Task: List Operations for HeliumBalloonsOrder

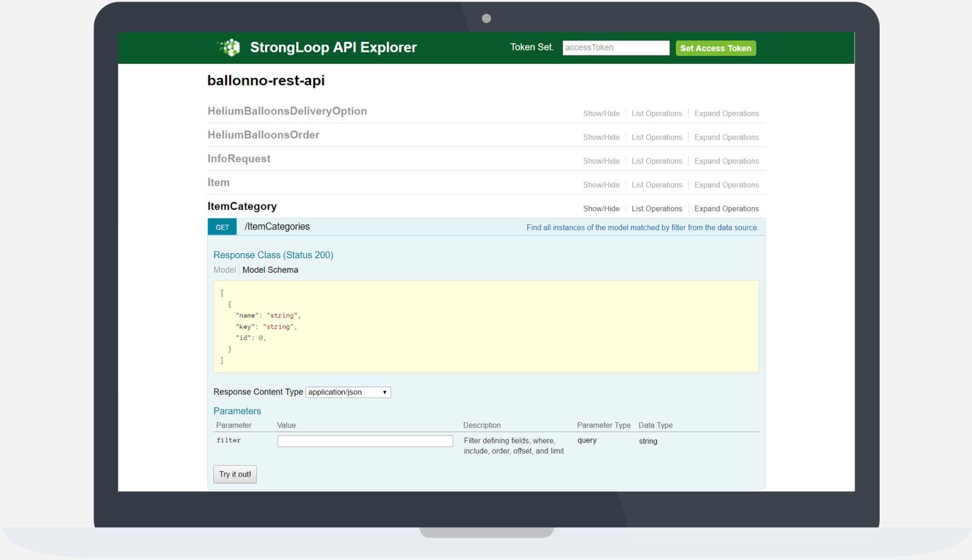Action: point(657,137)
